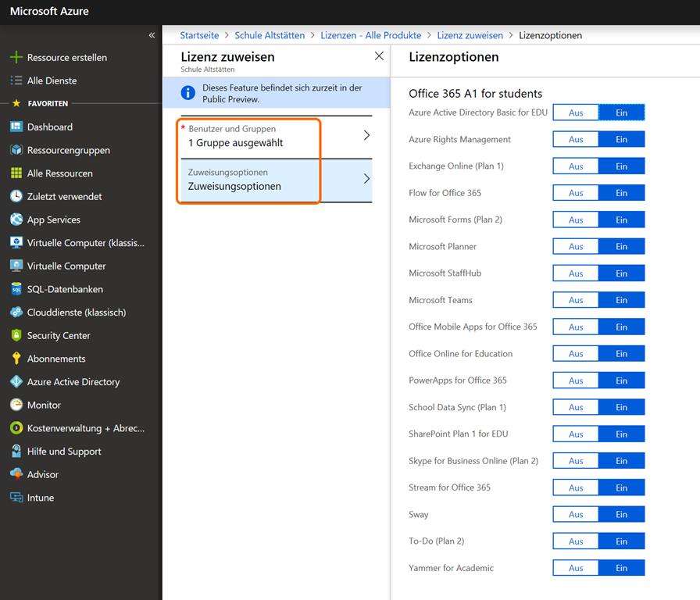This screenshot has height=600, width=700.
Task: Click the Dashboard icon in sidebar
Action: [x=16, y=127]
